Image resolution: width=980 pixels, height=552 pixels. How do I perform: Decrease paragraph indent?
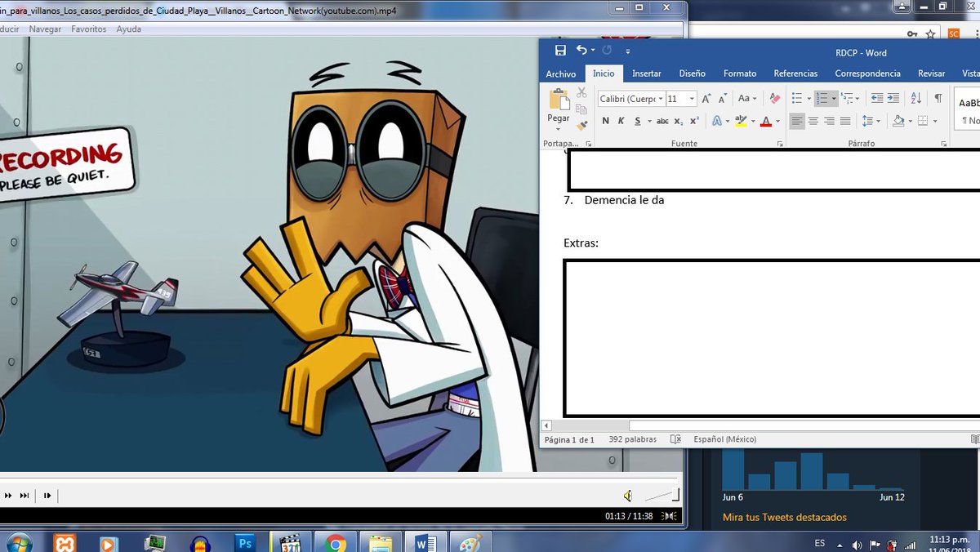[877, 99]
